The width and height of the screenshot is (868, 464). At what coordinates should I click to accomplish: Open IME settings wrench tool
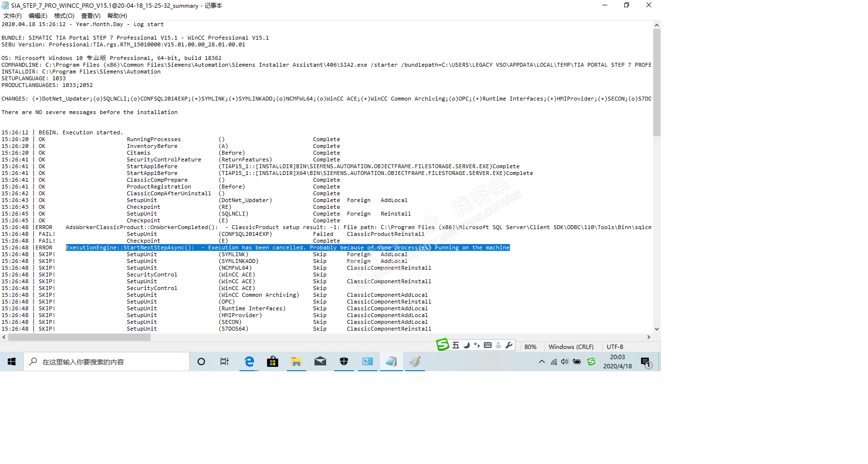[x=509, y=345]
